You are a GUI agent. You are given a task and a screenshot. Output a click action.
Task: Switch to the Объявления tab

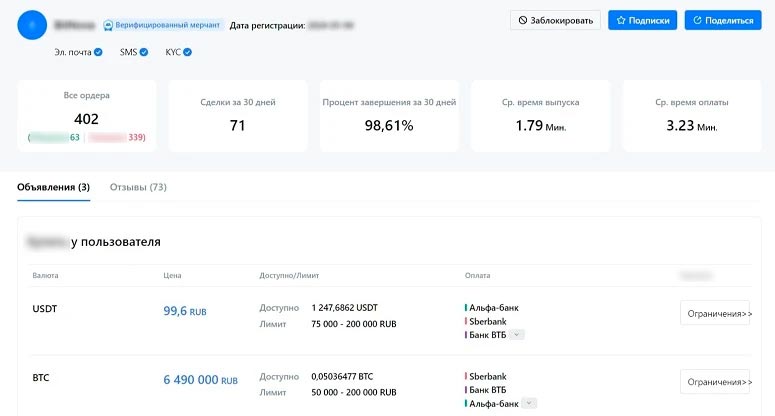tap(53, 187)
